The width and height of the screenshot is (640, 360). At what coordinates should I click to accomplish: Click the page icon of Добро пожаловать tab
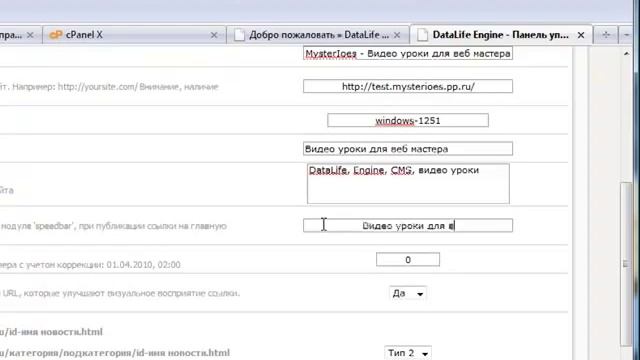240,35
